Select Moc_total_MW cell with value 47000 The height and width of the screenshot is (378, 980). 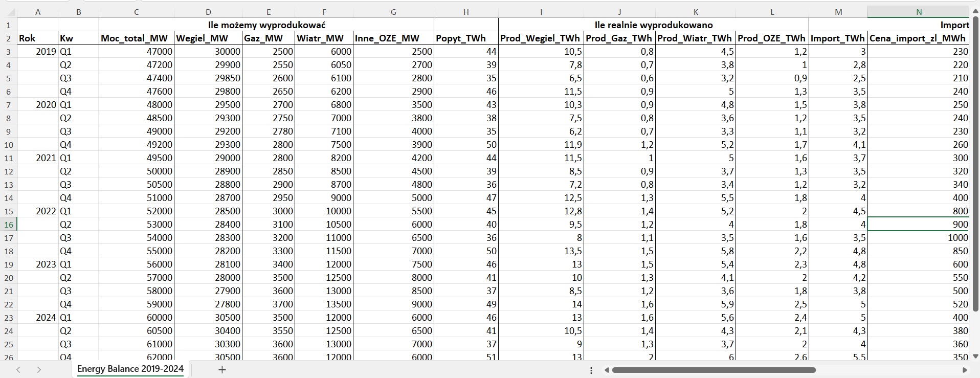click(137, 51)
